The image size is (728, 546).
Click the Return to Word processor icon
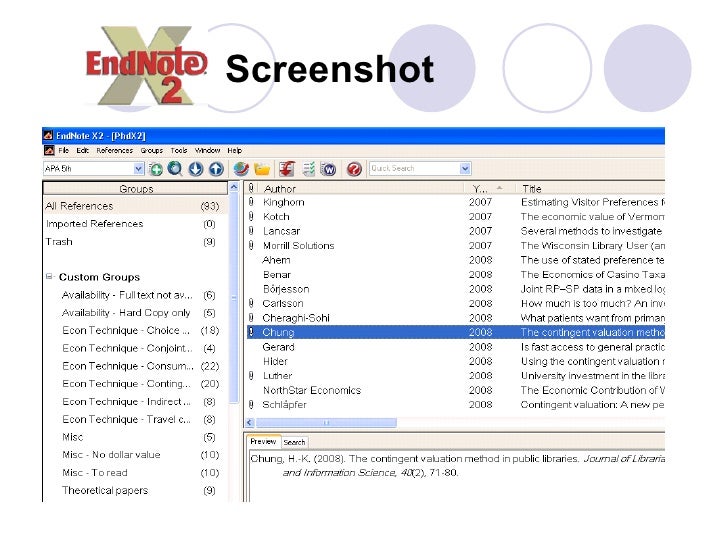coord(329,169)
